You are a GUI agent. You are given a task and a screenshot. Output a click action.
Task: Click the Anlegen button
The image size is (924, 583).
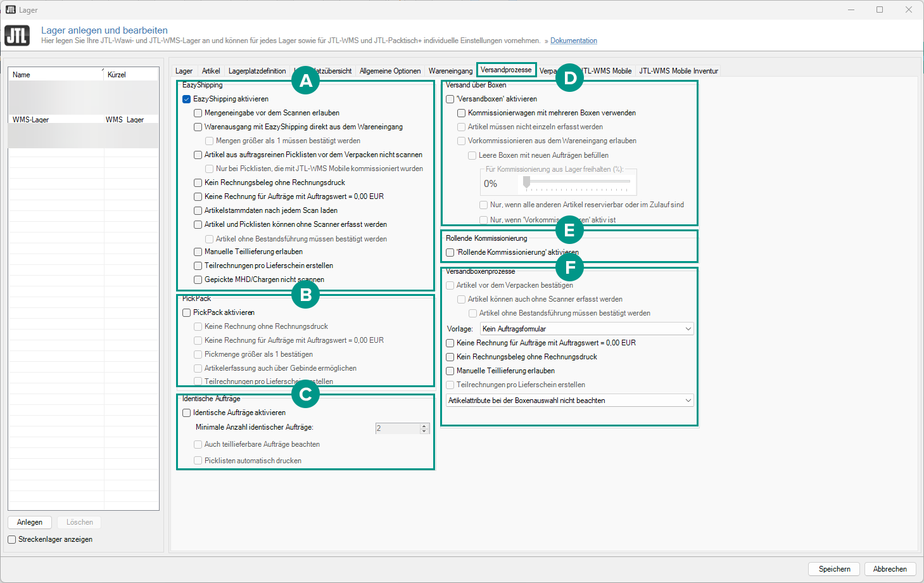[30, 522]
